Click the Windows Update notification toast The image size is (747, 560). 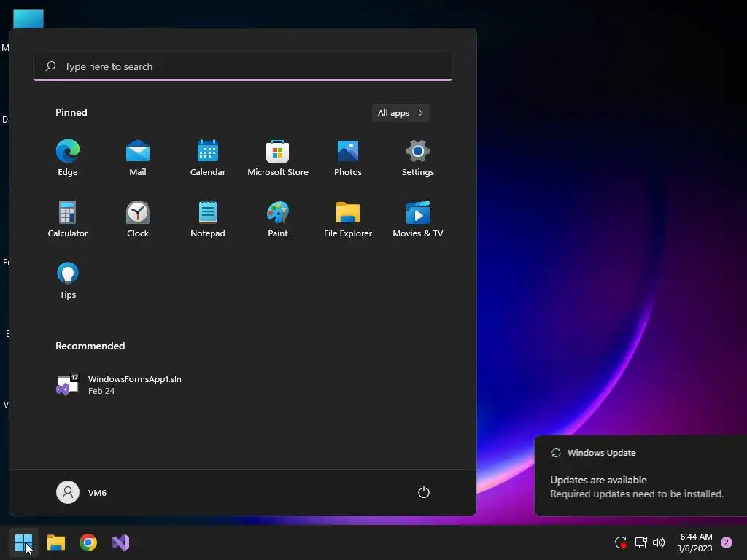[640, 475]
